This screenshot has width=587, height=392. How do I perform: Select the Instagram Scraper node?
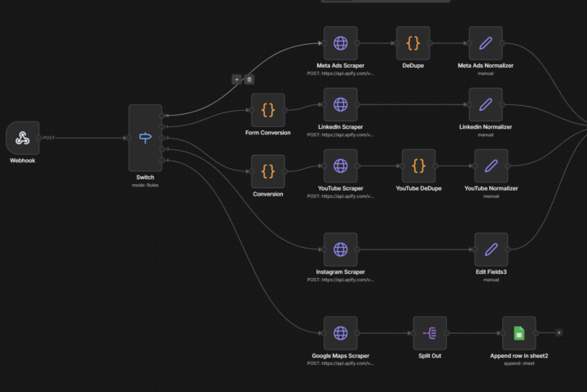pos(340,249)
